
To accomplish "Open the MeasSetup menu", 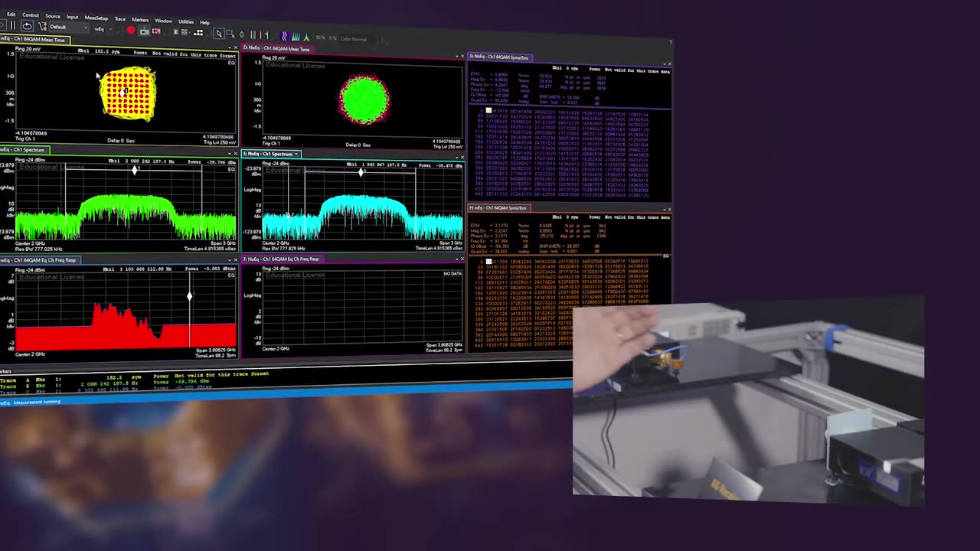I will [x=96, y=18].
